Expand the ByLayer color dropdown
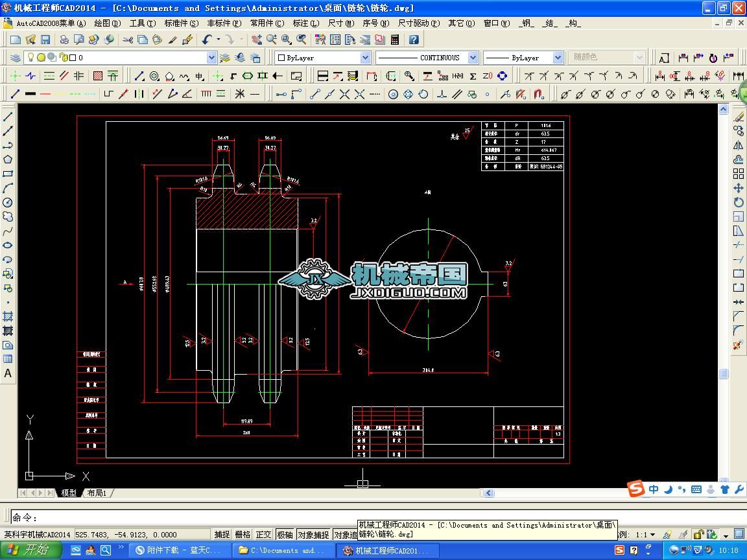 [365, 58]
